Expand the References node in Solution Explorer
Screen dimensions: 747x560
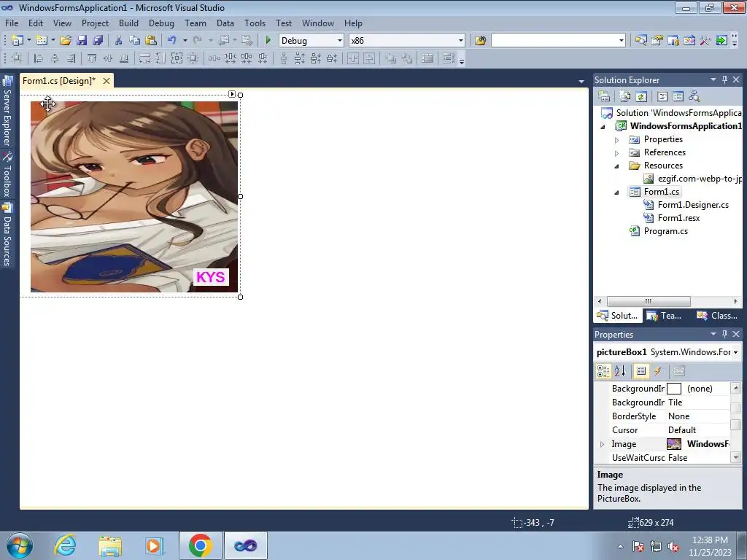(617, 153)
